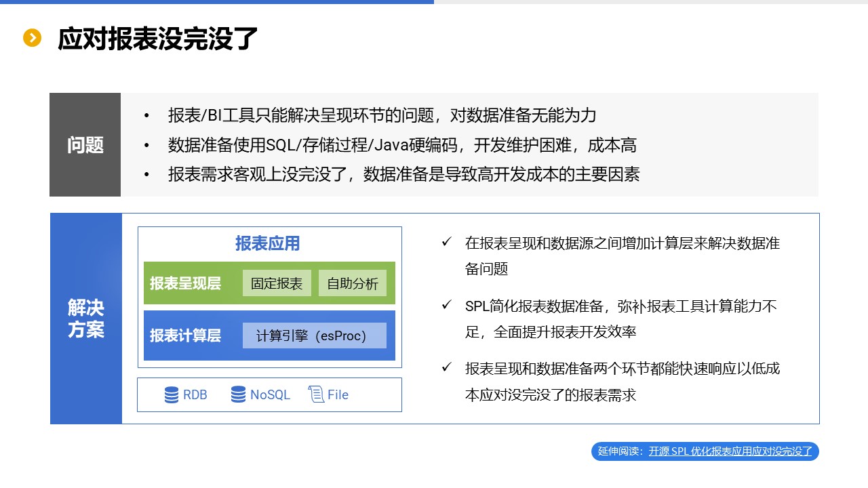This screenshot has height=488, width=868.
Task: Click the first bullet about 报表/BI工具
Action: pos(382,115)
